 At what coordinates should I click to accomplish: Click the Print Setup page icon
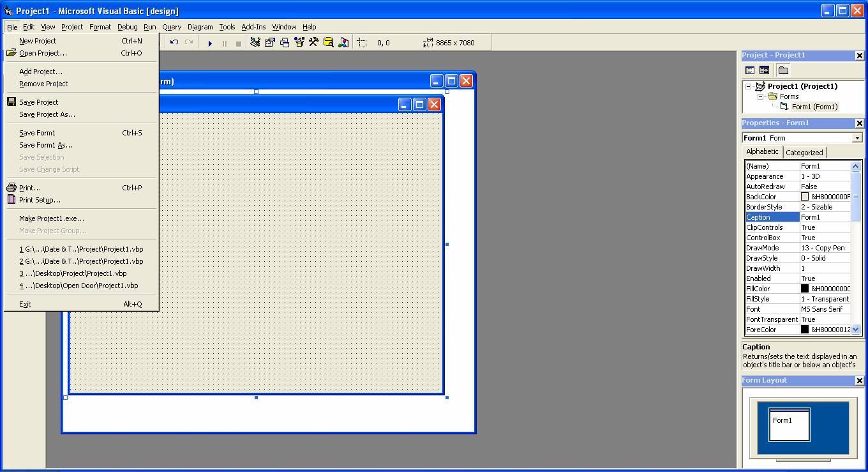pos(11,200)
